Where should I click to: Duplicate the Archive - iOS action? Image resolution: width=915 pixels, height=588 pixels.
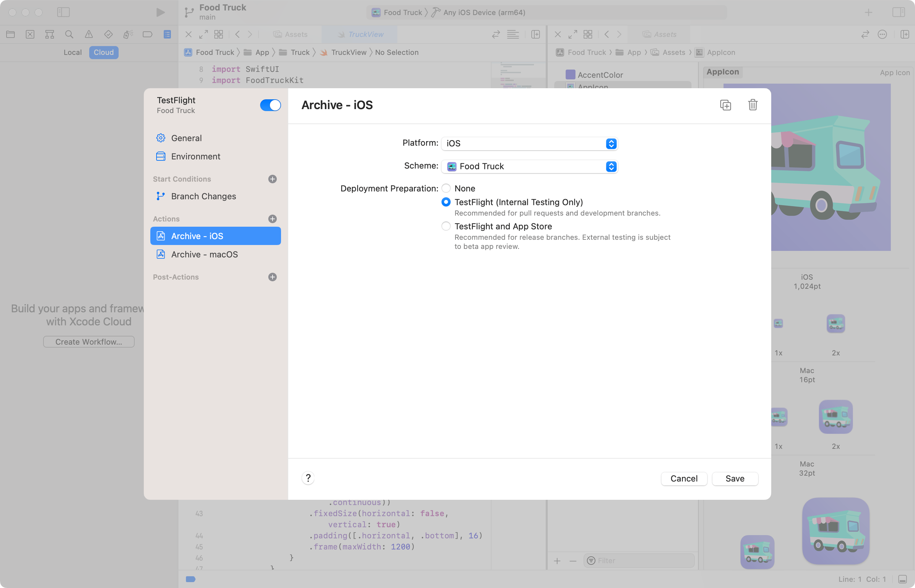[725, 105]
